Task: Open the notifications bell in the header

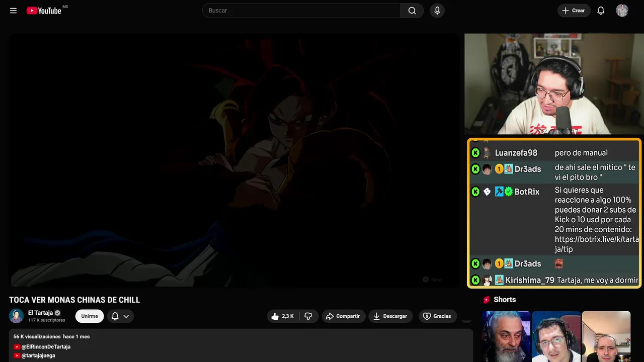Action: pos(601,11)
